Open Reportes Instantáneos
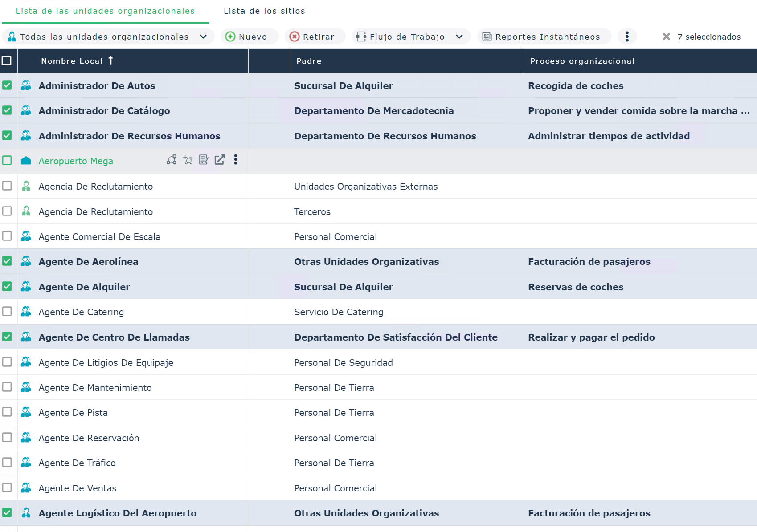Image resolution: width=757 pixels, height=532 pixels. pyautogui.click(x=544, y=37)
